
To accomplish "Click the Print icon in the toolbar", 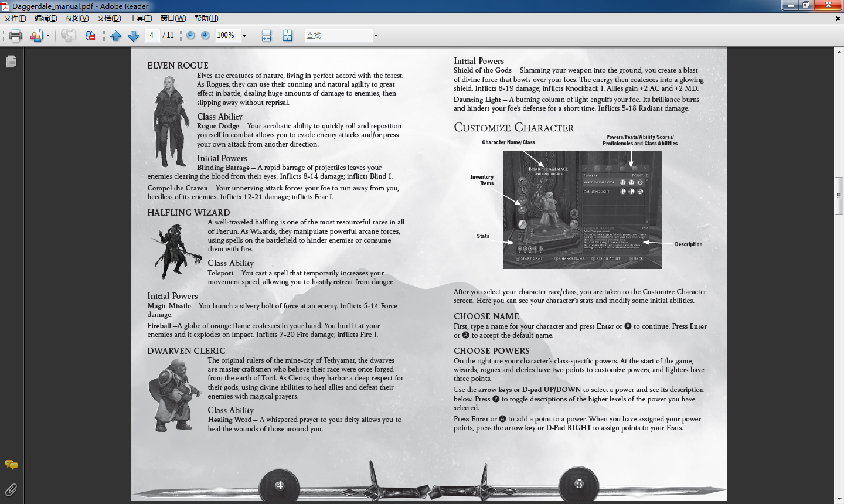I will click(16, 36).
